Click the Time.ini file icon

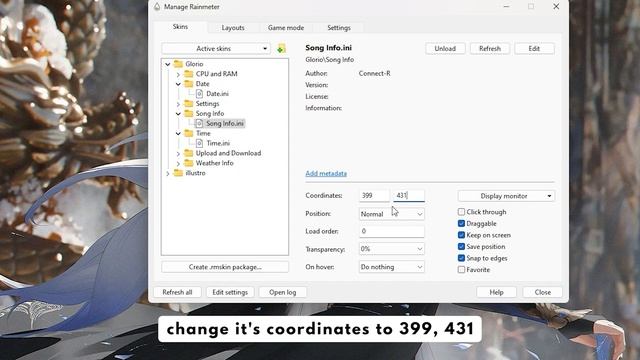point(199,143)
